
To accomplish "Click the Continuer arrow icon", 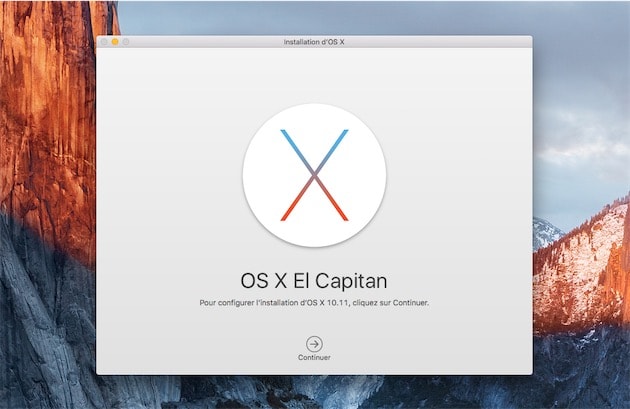I will point(314,344).
